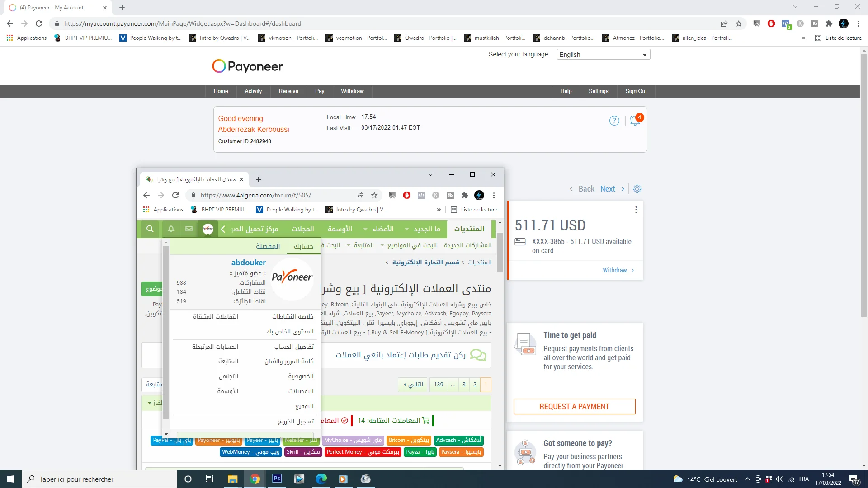The height and width of the screenshot is (488, 868).
Task: Click the Windows taskbar search box
Action: [x=99, y=479]
